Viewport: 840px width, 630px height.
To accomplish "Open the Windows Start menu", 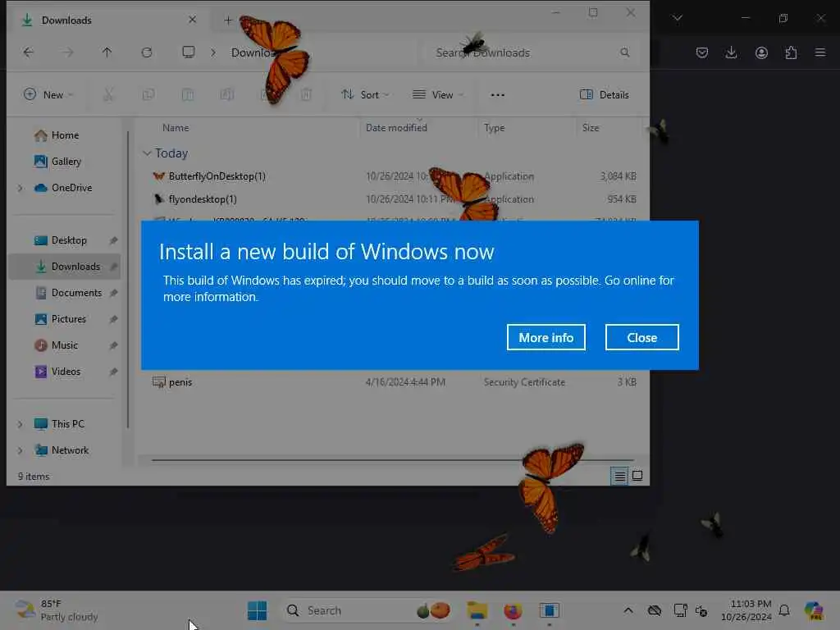I will [257, 610].
